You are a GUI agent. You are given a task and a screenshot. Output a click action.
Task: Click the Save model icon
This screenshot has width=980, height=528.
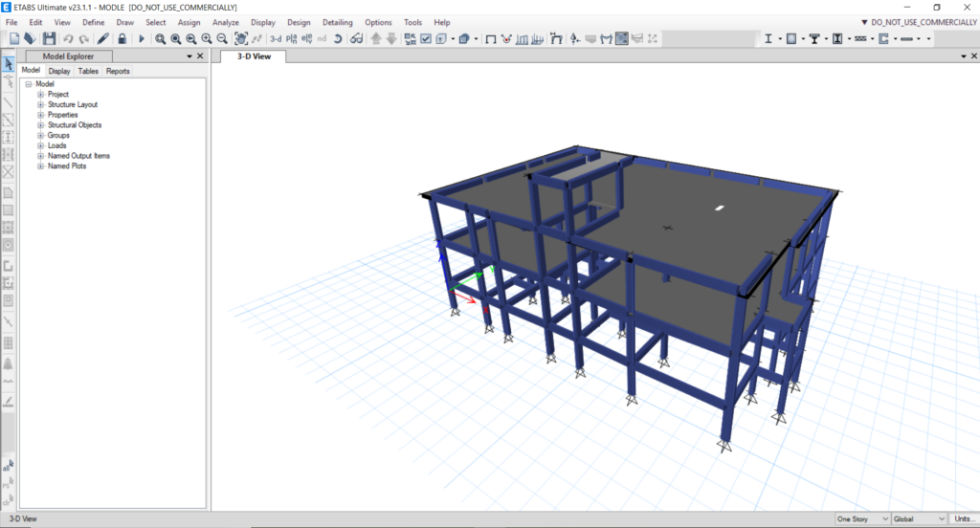pos(49,39)
